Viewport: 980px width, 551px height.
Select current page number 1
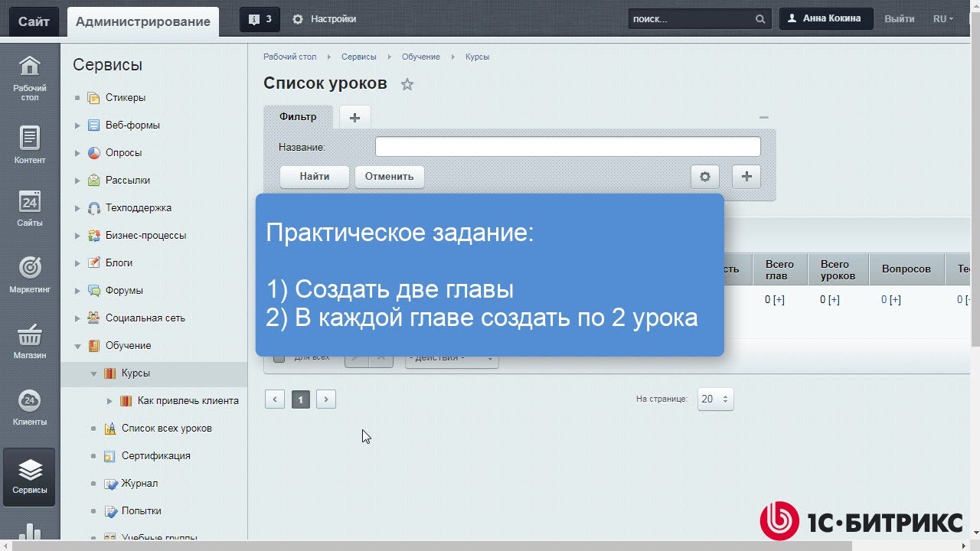tap(301, 399)
